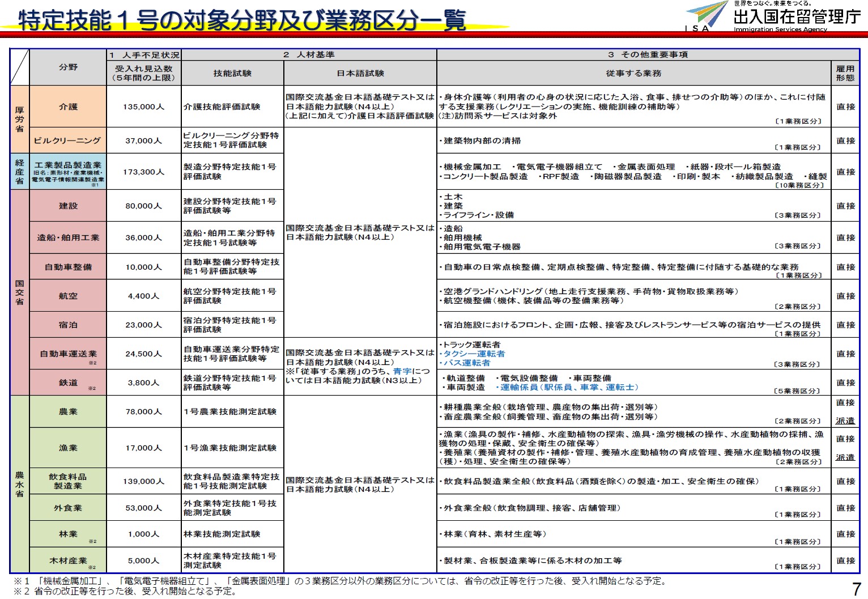Select the ビルクリーニング field cell
868x599 pixels.
68,141
